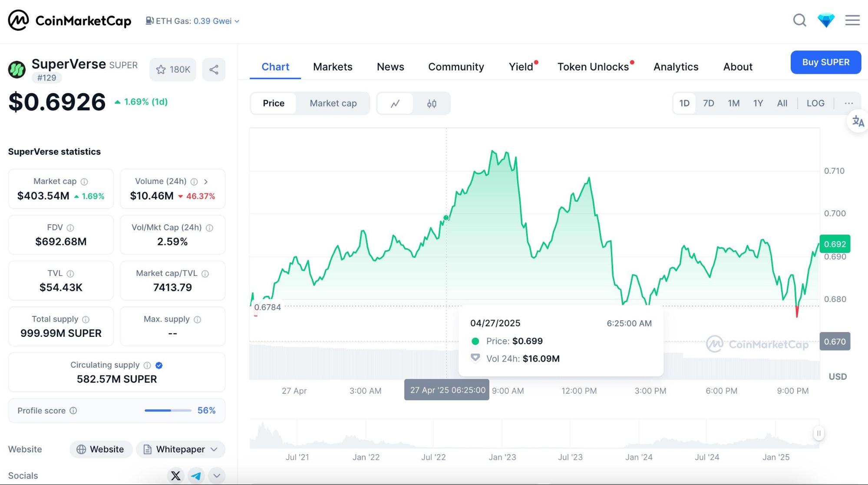The image size is (868, 485).
Task: Click the blue diamond rewards icon
Action: click(826, 20)
